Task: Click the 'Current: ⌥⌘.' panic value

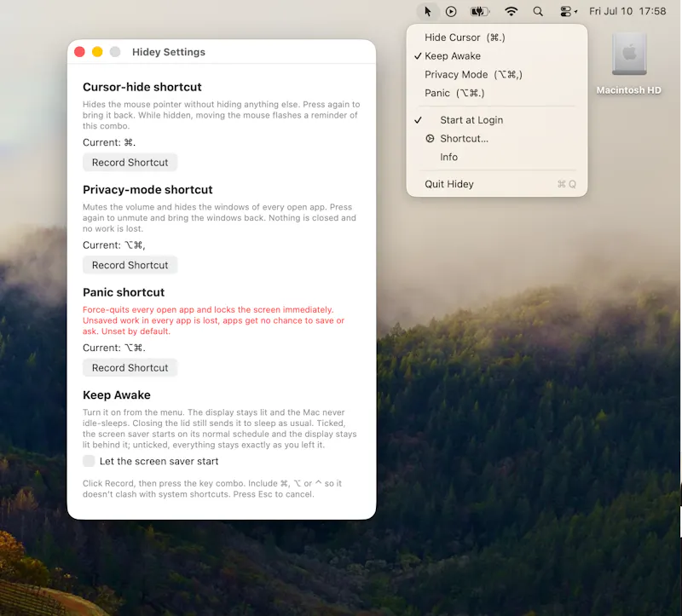Action: [x=114, y=348]
